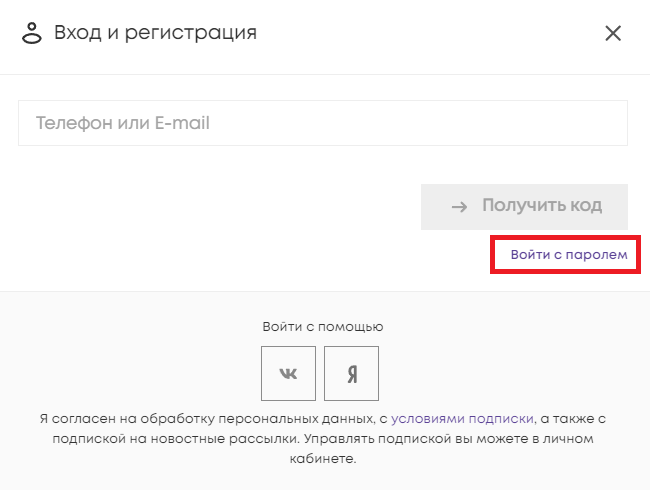The width and height of the screenshot is (650, 490).
Task: Focus the Телефон или E-mail field
Action: (x=322, y=124)
